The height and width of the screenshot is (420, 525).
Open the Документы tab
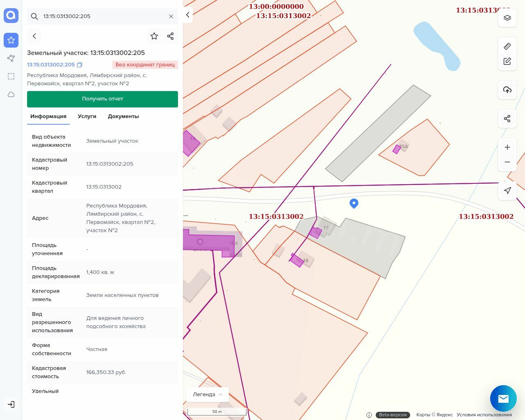123,116
